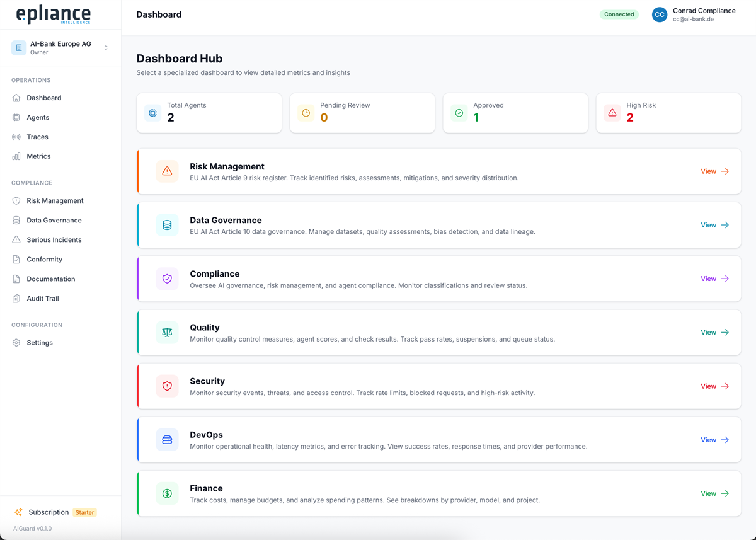Click the AI-Bank Europe AG building icon
This screenshot has width=756, height=540.
(x=19, y=48)
